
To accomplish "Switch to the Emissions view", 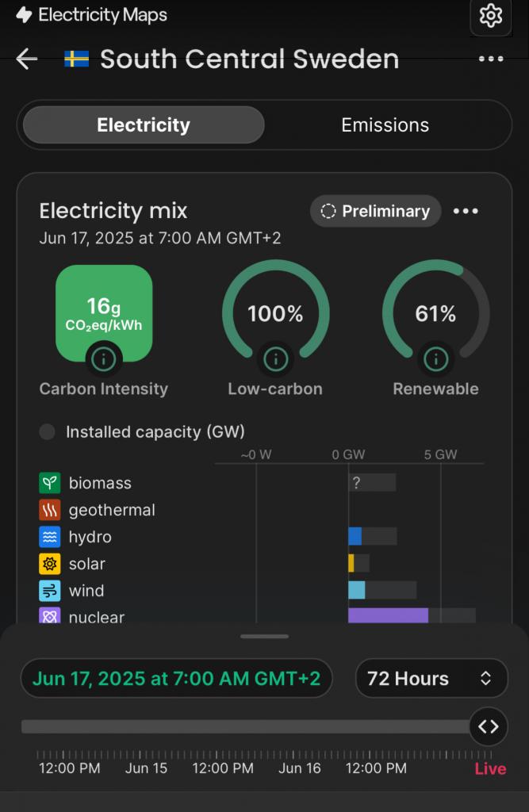I will click(385, 125).
